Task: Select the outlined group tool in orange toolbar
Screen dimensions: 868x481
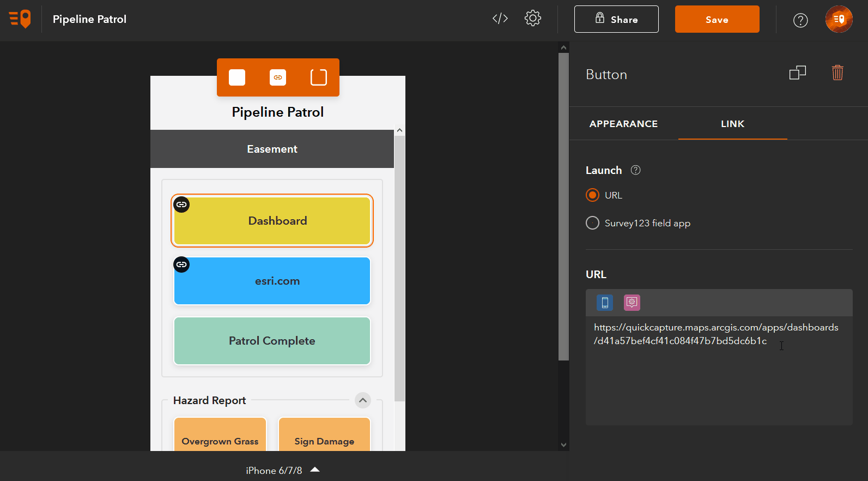Action: click(319, 77)
